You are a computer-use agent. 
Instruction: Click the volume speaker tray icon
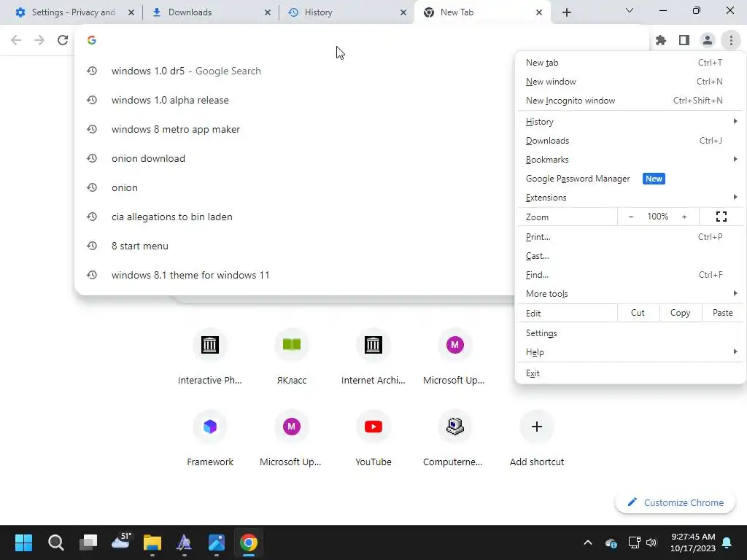pos(651,542)
